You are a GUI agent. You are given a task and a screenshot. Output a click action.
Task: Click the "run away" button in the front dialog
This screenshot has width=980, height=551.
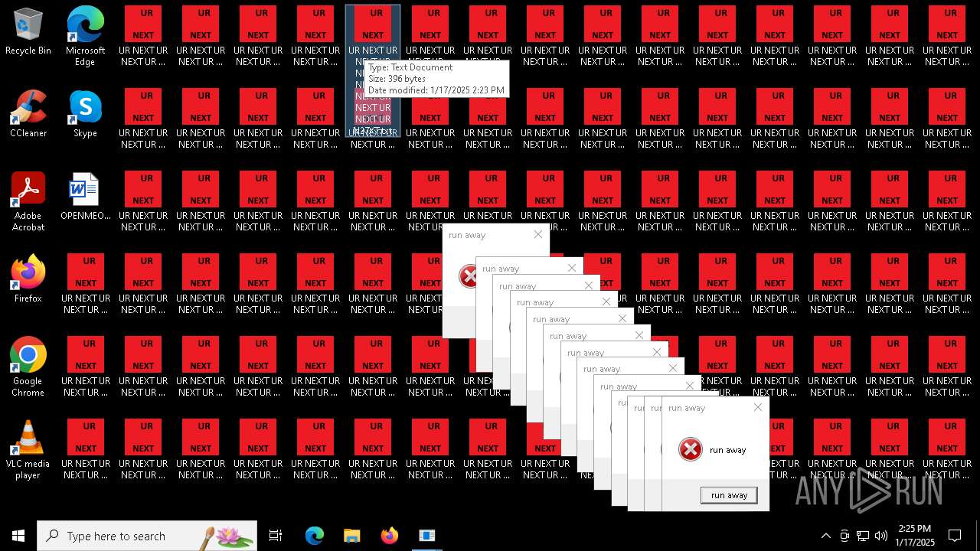point(729,495)
